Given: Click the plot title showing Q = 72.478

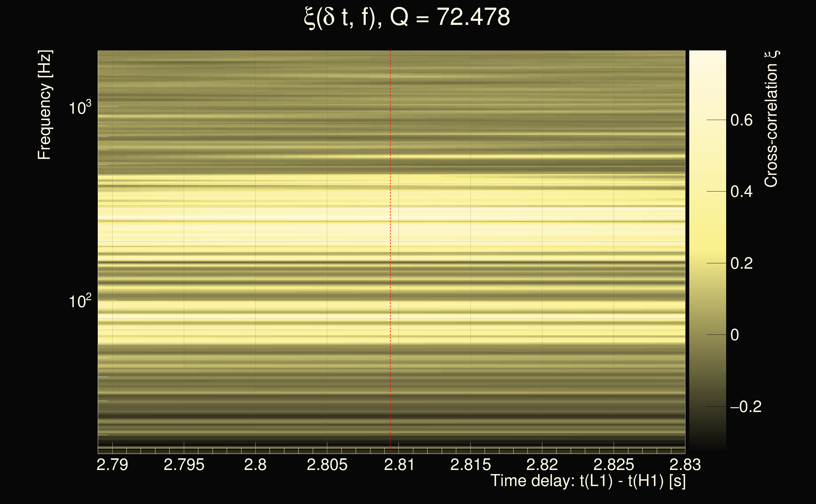Looking at the screenshot, I should (407, 17).
